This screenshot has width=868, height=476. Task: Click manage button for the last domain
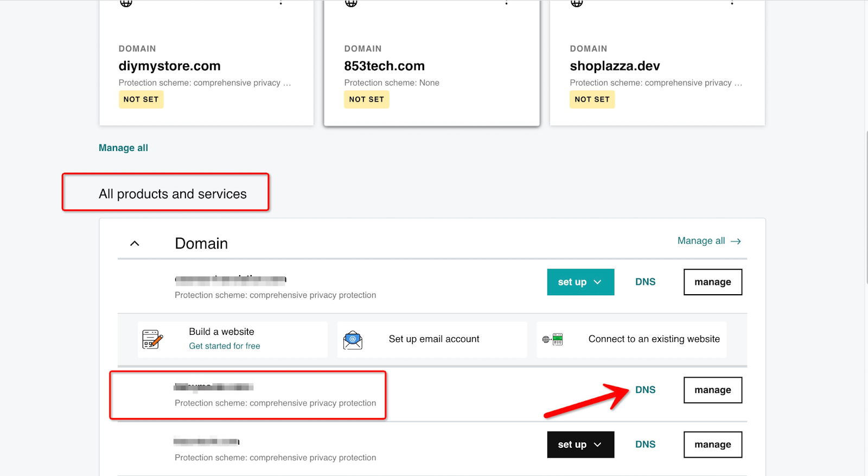coord(713,445)
